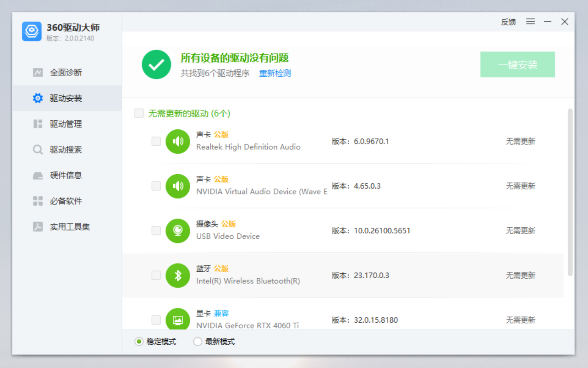Click the Realtek audio speaker icon
The height and width of the screenshot is (368, 588).
point(178,142)
